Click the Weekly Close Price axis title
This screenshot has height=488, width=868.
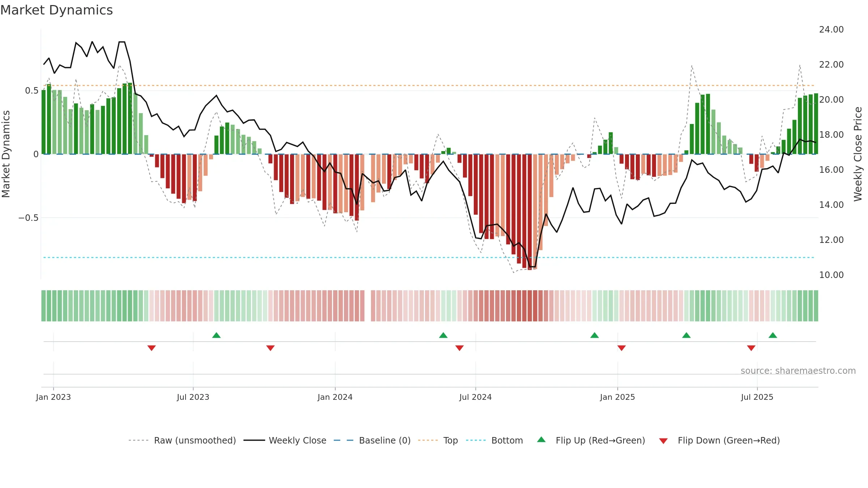click(858, 154)
